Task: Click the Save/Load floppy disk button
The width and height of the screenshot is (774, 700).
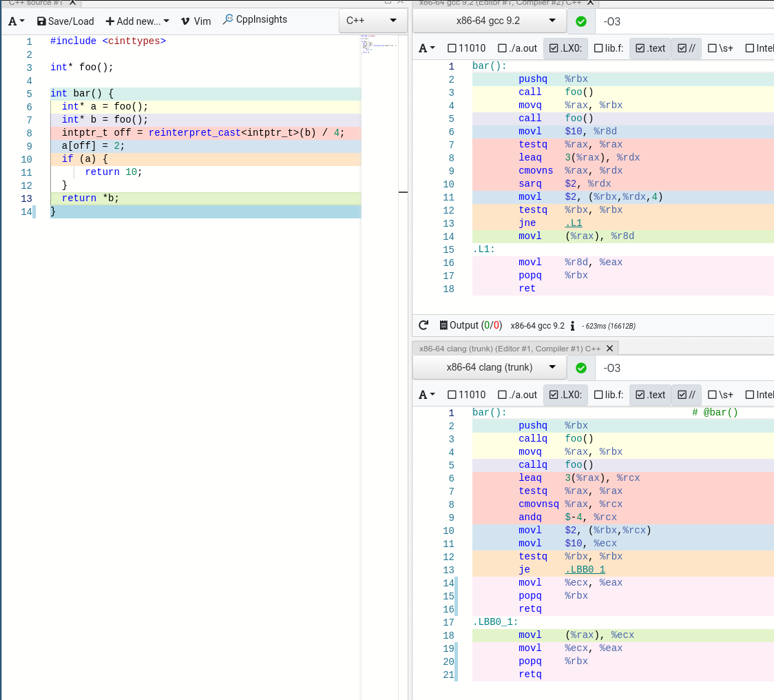Action: pos(65,21)
